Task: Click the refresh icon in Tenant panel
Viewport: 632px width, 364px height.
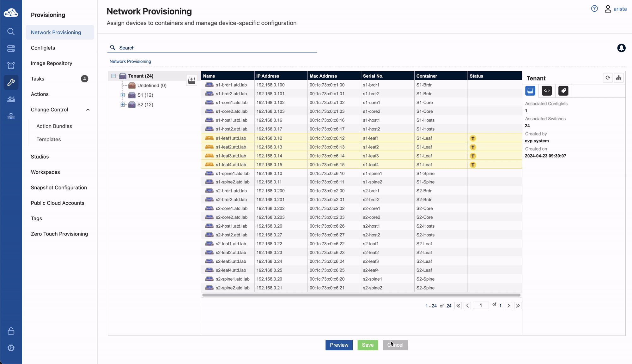Action: [608, 78]
